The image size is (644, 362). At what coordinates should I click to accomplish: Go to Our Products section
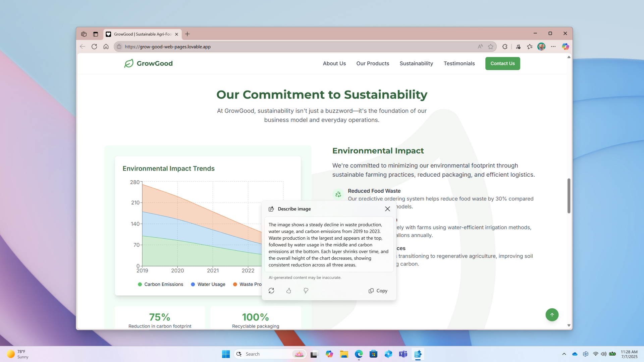(x=372, y=63)
